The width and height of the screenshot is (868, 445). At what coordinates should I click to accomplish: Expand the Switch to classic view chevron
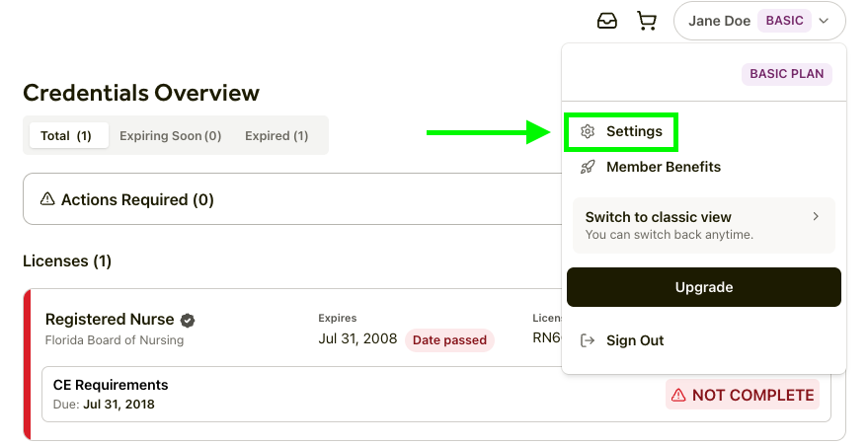(816, 216)
